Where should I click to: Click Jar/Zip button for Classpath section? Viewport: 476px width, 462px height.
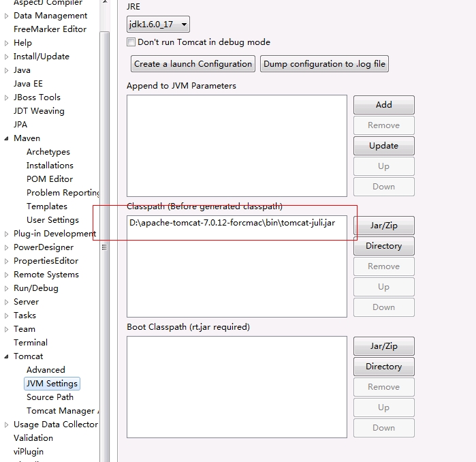(383, 226)
